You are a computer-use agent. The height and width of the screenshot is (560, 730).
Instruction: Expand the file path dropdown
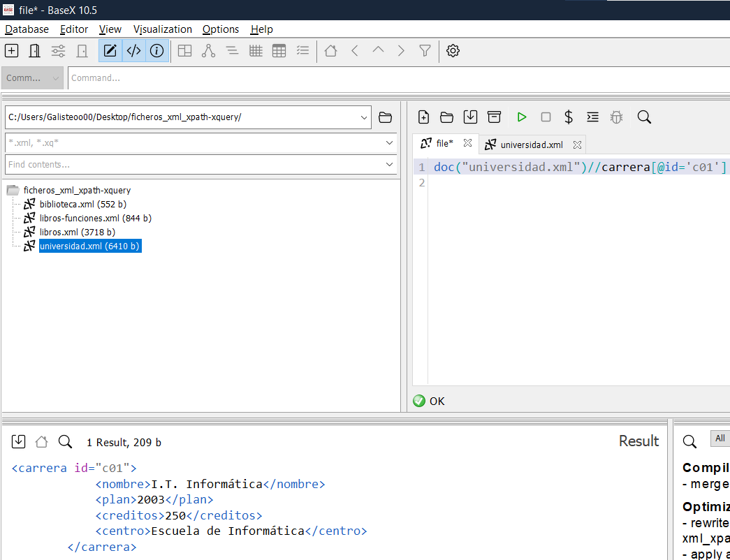pyautogui.click(x=364, y=117)
